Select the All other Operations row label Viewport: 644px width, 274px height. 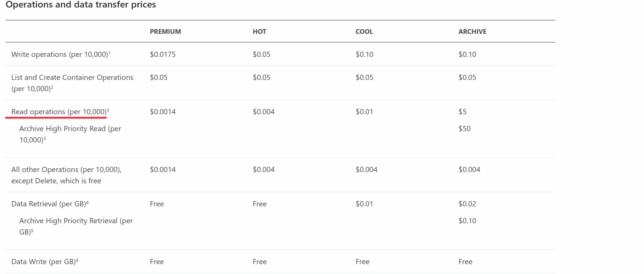tap(66, 175)
